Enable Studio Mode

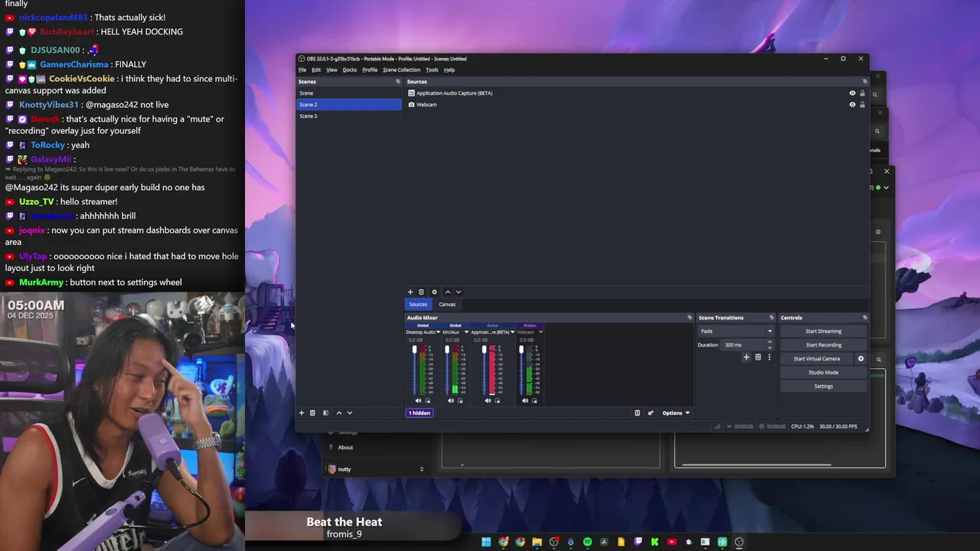[x=823, y=373]
